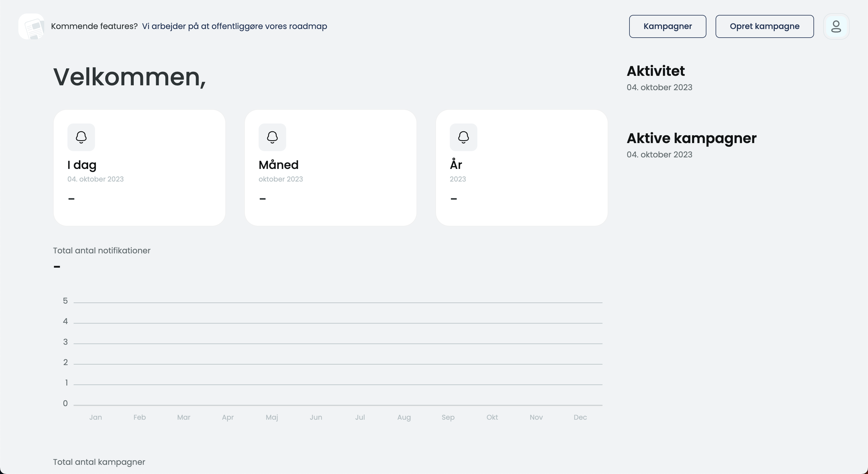Click the Jan label on chart axis
The height and width of the screenshot is (474, 868).
click(x=96, y=417)
